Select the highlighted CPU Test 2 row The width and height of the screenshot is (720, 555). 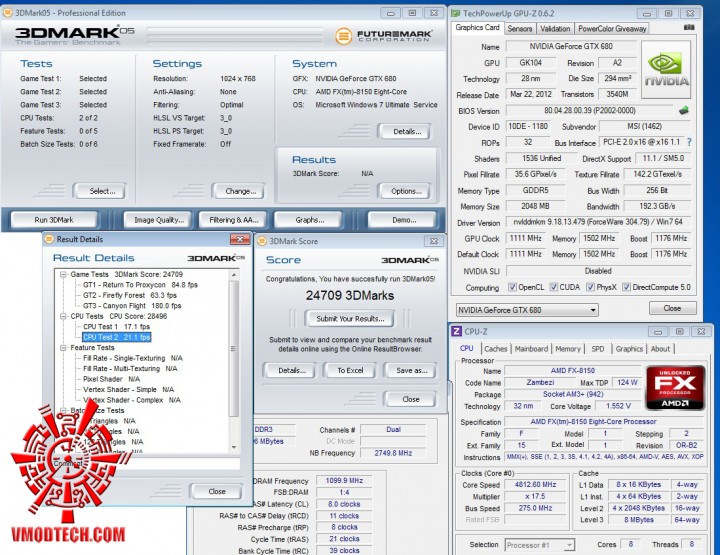[117, 337]
